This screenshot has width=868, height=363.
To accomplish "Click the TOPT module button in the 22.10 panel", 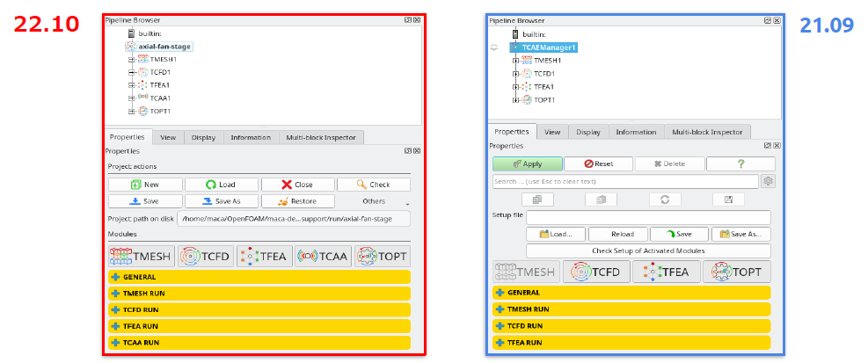I will (382, 256).
